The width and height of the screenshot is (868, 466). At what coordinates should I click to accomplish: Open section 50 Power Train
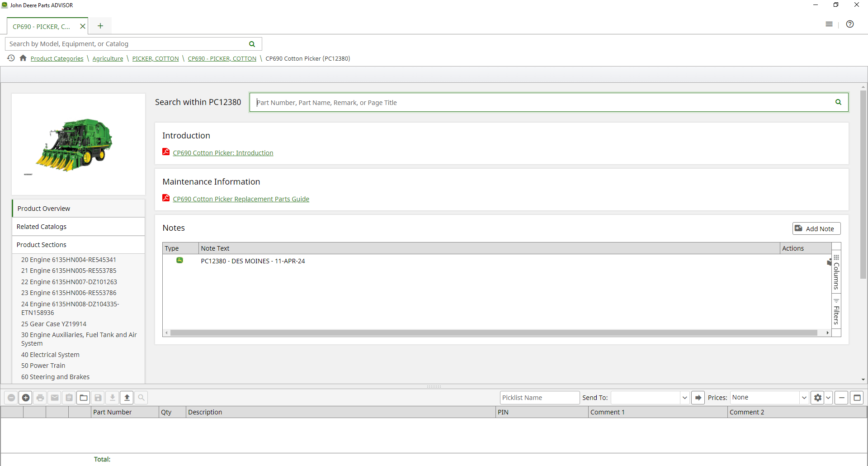(43, 366)
